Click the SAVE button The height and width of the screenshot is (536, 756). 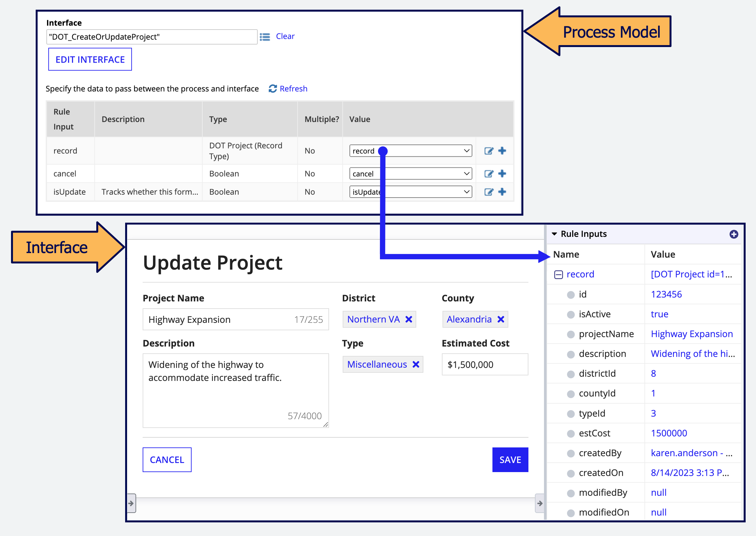[x=510, y=460]
